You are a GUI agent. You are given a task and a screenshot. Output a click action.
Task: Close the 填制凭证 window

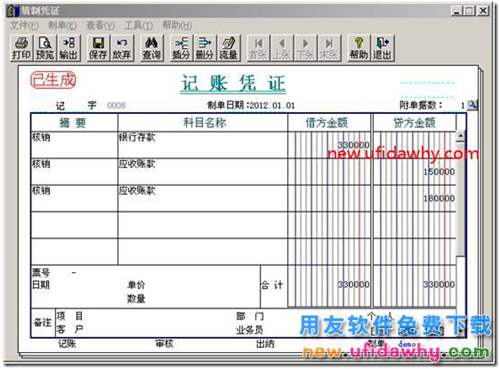click(483, 11)
